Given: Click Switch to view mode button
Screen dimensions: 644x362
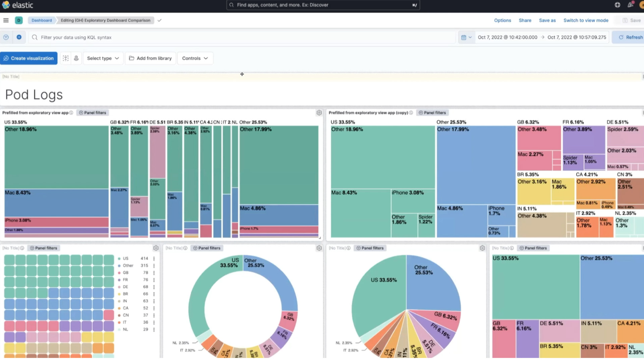Looking at the screenshot, I should click(x=586, y=20).
